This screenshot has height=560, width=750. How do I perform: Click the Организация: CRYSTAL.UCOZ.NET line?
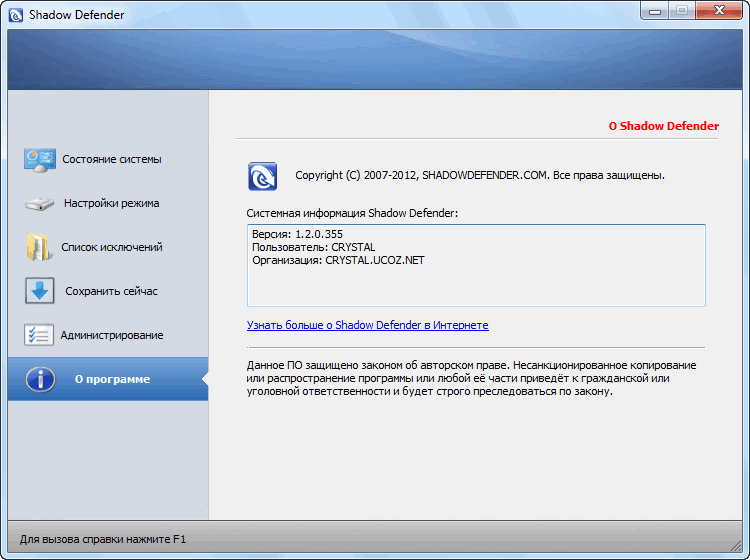[x=338, y=261]
